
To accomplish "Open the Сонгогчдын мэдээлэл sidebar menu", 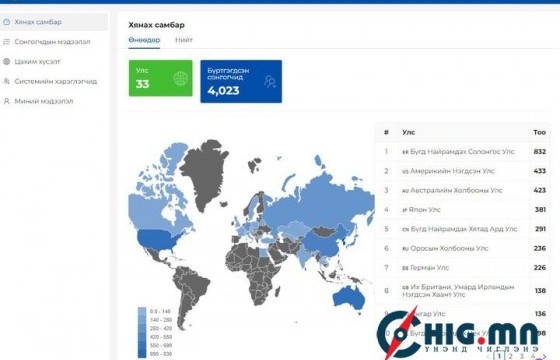I will pyautogui.click(x=54, y=42).
